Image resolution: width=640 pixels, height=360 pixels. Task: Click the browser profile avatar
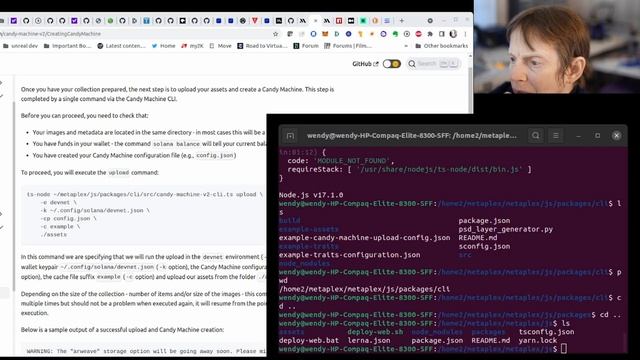[x=453, y=34]
